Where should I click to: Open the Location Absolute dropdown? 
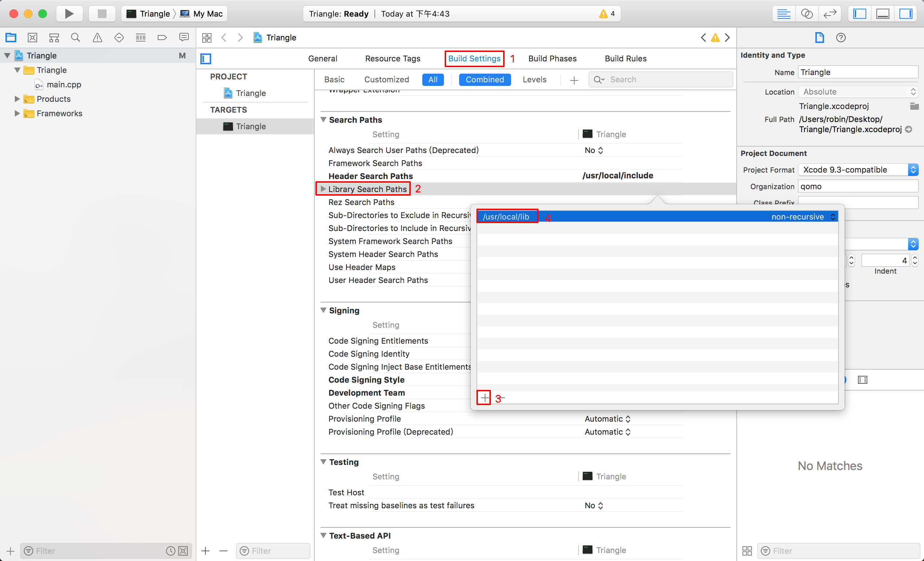(858, 92)
